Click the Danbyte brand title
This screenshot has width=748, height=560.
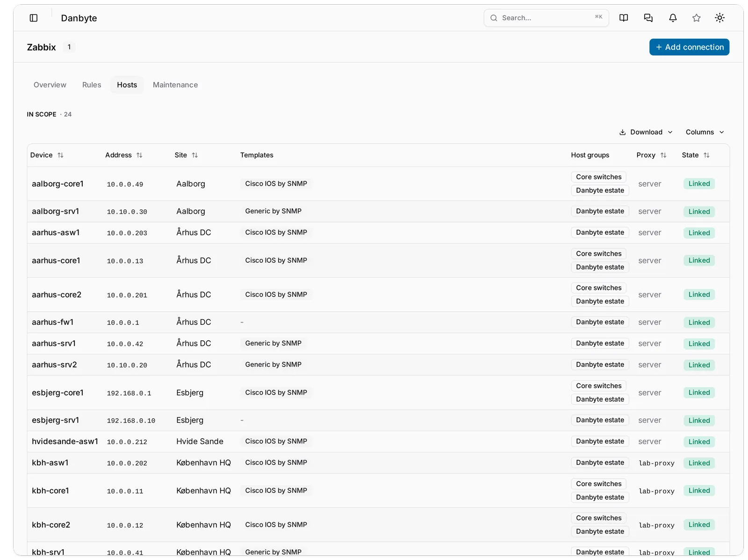tap(79, 18)
